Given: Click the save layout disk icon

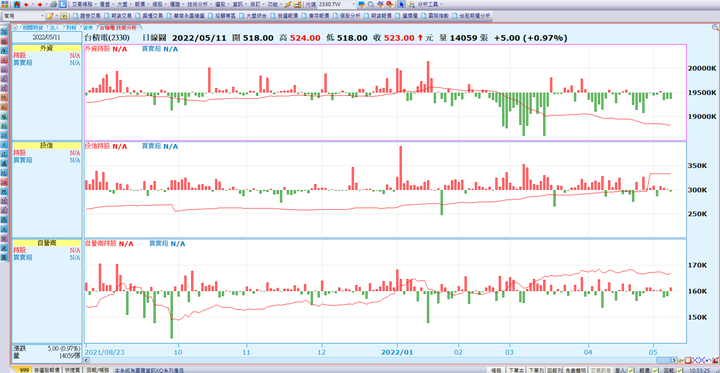Looking at the screenshot, I should click(x=298, y=5).
